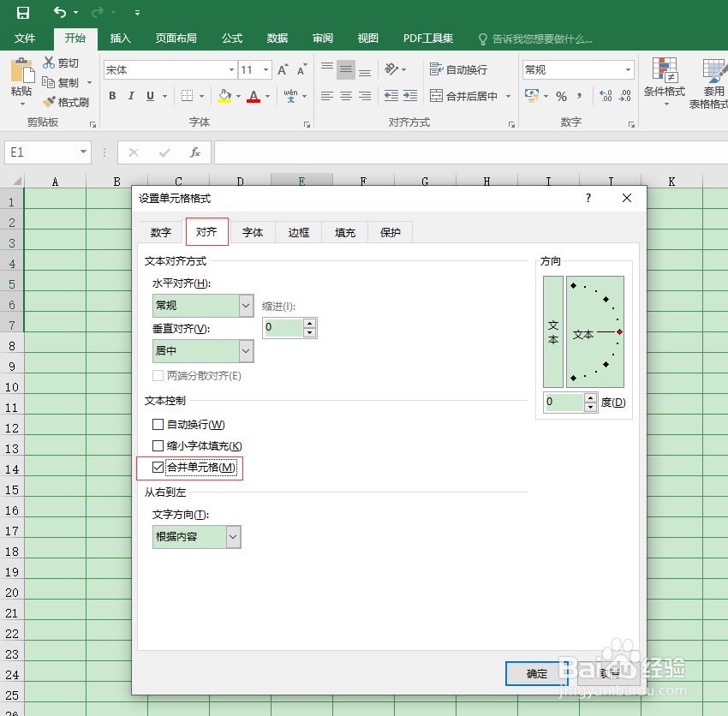Click the 合并后居中 ribbon button
The width and height of the screenshot is (728, 716).
(463, 96)
